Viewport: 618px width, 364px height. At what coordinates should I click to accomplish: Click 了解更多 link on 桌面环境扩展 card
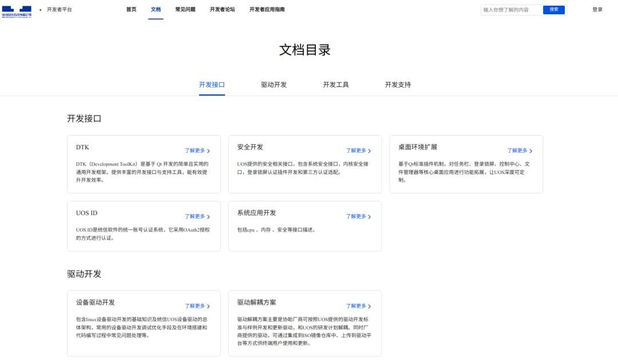520,151
